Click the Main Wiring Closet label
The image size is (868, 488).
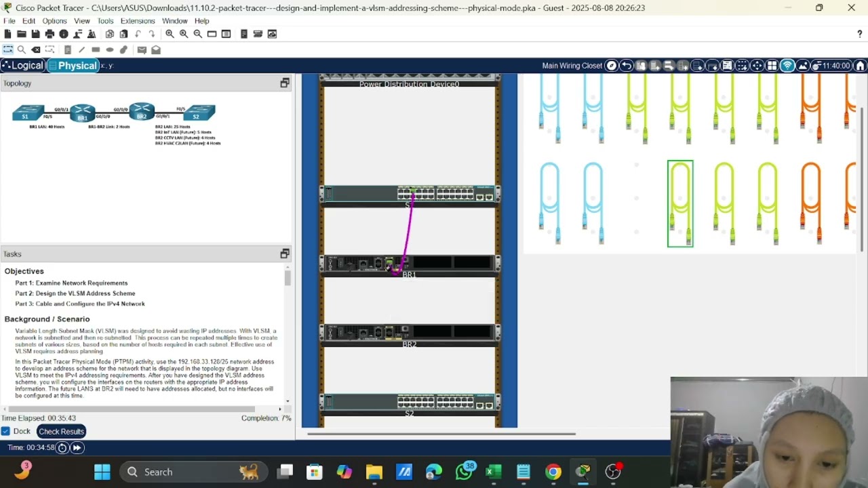point(572,66)
